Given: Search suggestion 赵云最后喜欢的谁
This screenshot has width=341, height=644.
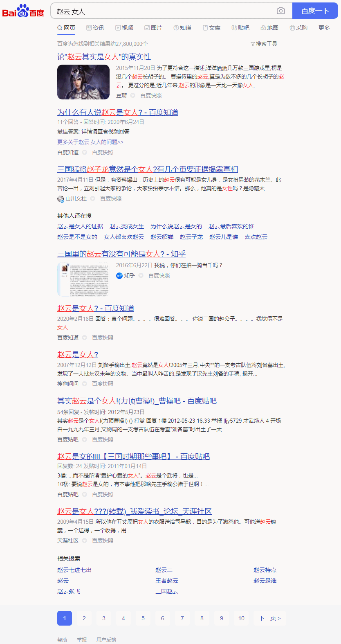Looking at the screenshot, I should [231, 226].
